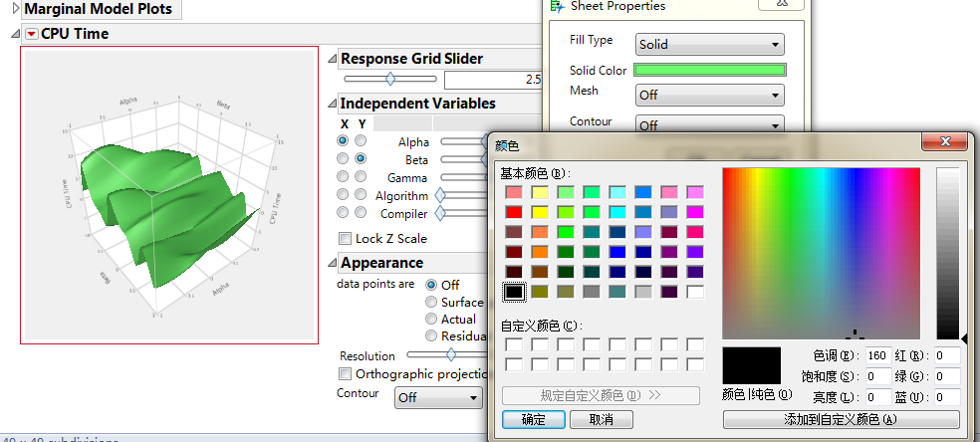Click the red (红) value field

coord(947,355)
